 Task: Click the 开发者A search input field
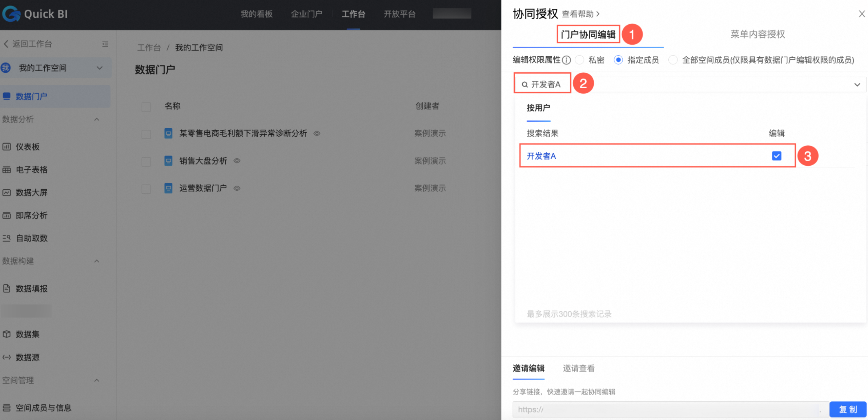pyautogui.click(x=546, y=85)
